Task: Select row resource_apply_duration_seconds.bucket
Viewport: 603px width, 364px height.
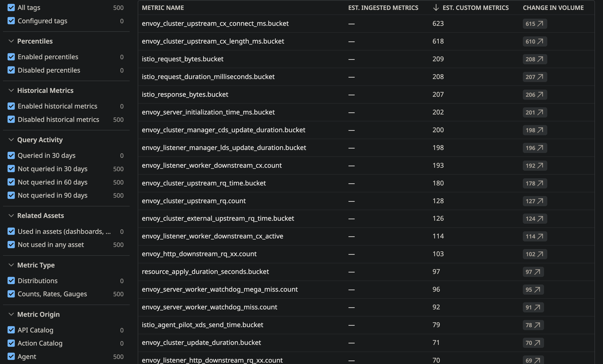Action: [366, 272]
